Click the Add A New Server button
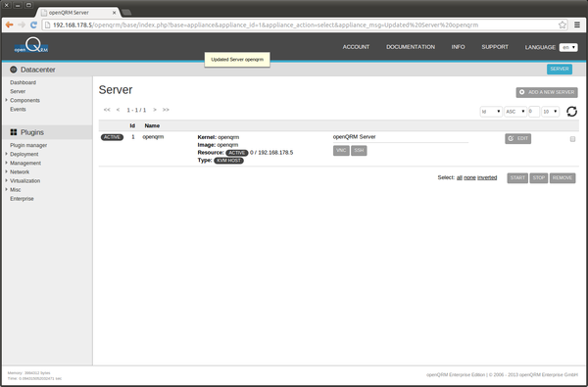This screenshot has width=588, height=387. tap(547, 92)
